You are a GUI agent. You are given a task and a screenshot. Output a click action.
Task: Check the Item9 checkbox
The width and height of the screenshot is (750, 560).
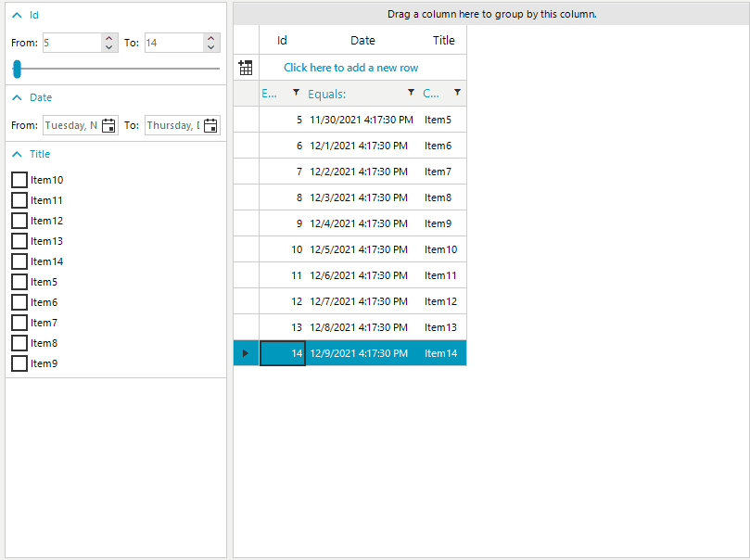tap(19, 363)
